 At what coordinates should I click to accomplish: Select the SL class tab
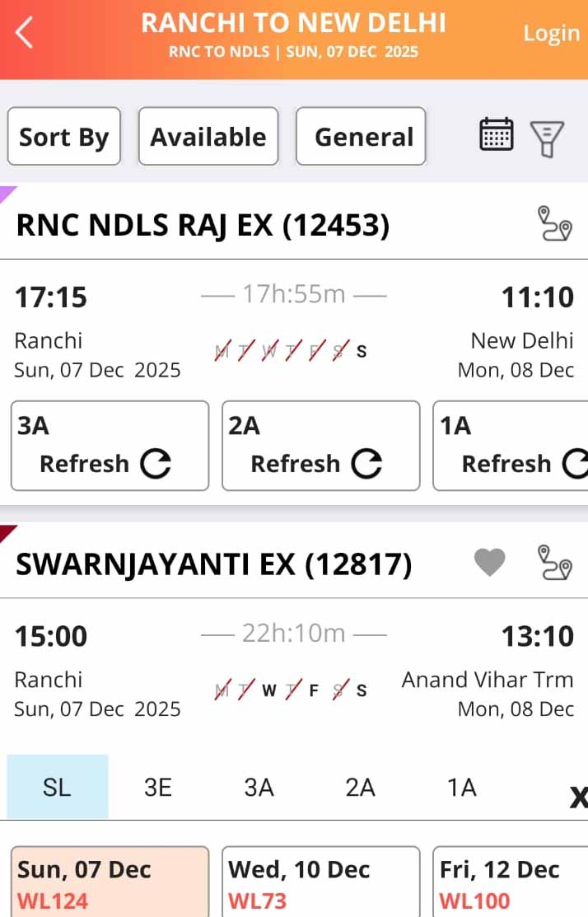tap(57, 788)
